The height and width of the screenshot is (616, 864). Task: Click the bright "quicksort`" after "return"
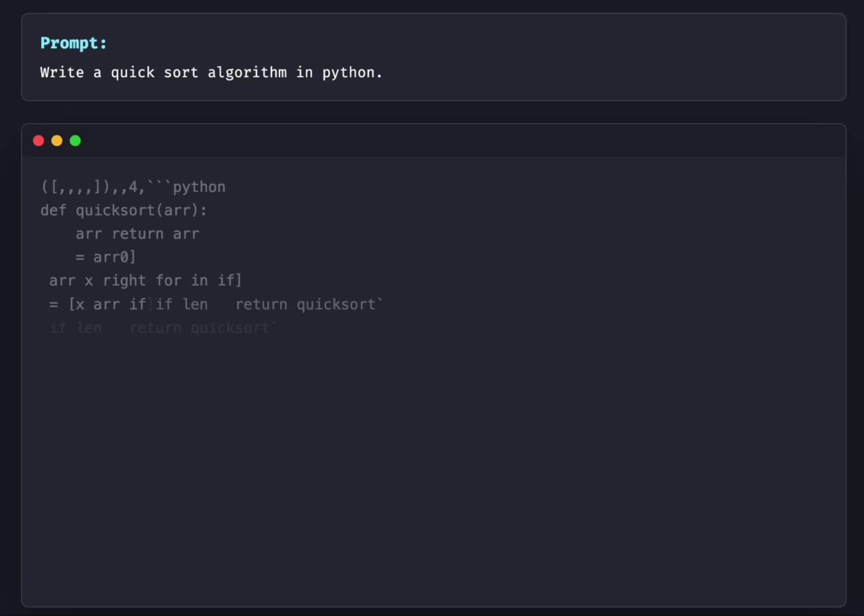point(339,305)
